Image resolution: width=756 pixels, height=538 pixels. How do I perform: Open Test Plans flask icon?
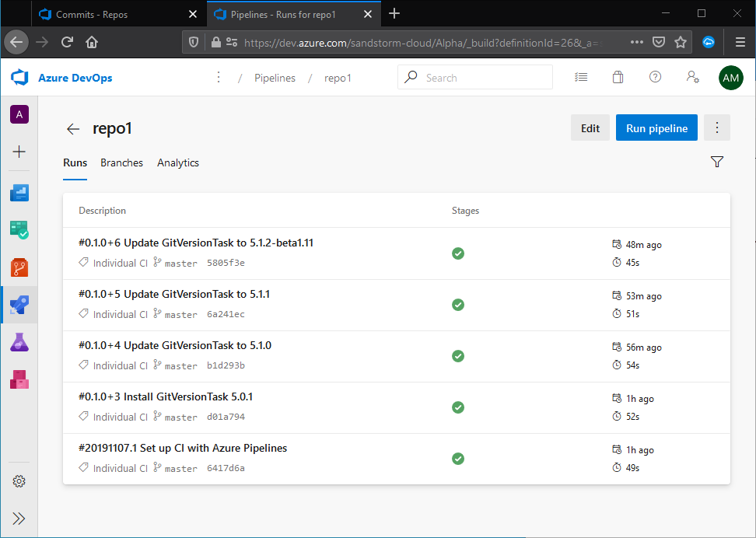pos(19,342)
